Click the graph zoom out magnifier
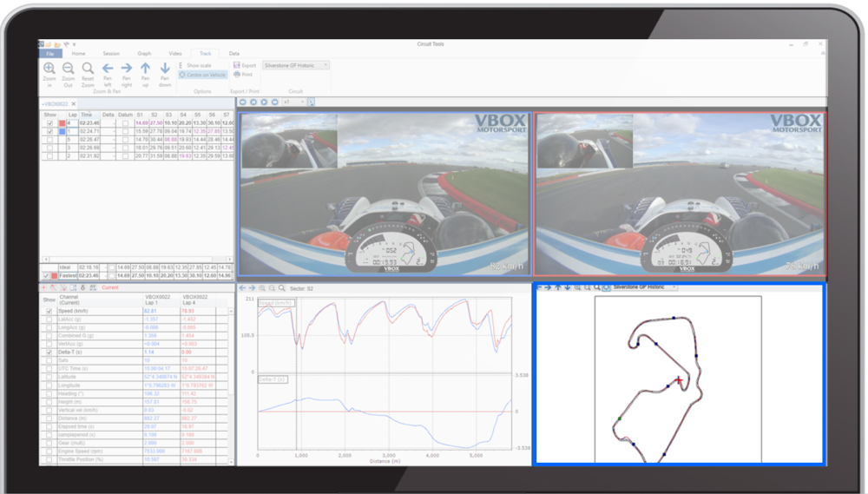 pos(272,288)
